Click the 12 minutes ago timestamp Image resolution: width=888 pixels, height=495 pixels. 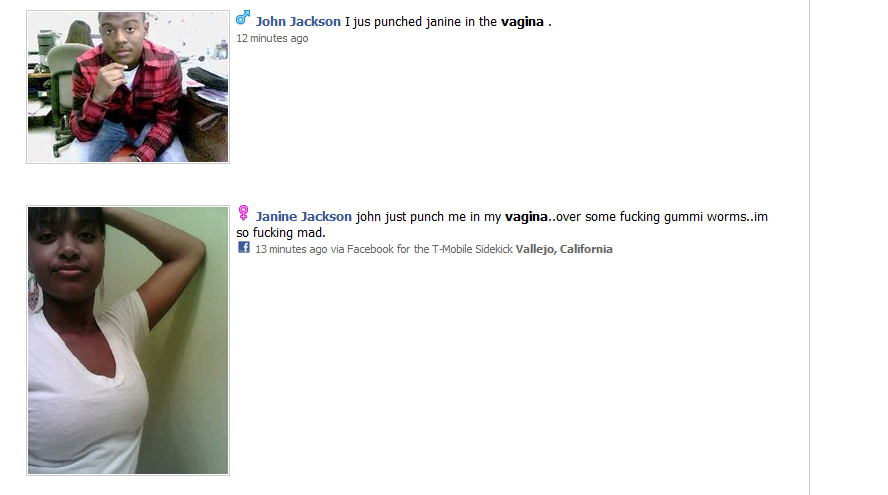point(272,39)
